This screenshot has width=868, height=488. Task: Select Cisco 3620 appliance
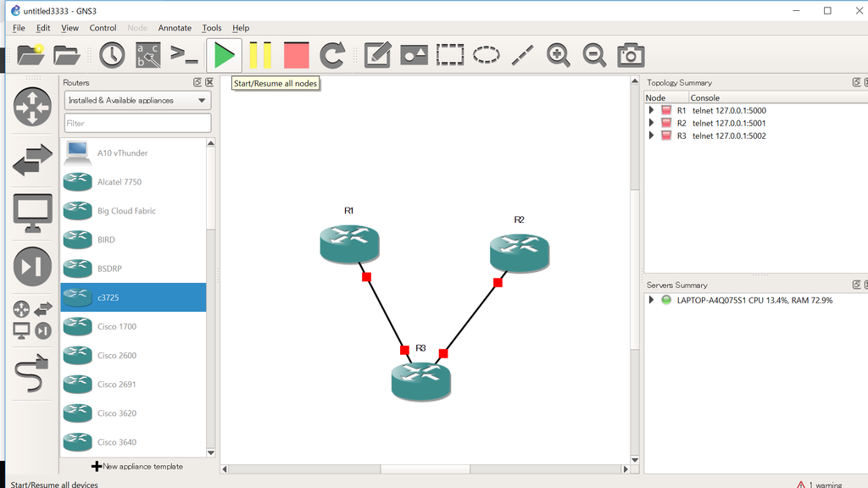133,413
